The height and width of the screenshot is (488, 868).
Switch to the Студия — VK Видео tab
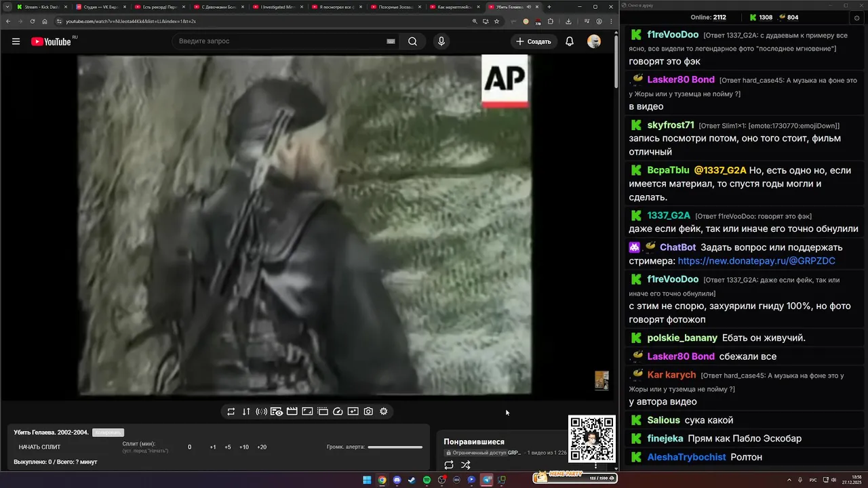(101, 7)
